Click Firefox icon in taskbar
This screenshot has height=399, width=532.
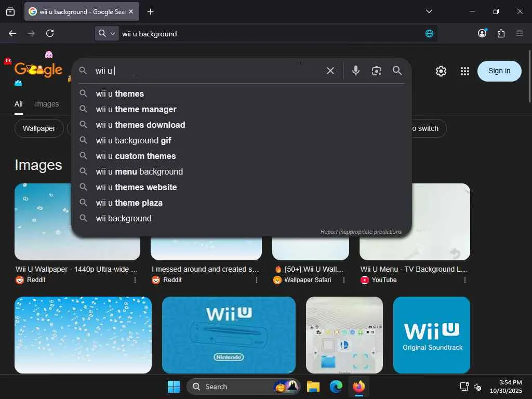coord(358,387)
